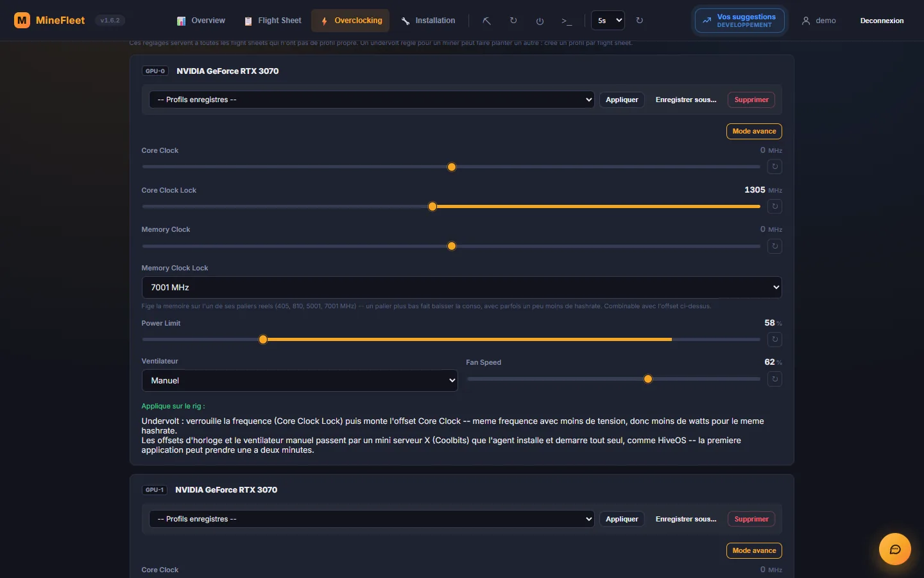Click Enregistrer sous for GPU-1
The height and width of the screenshot is (578, 924).
(686, 519)
